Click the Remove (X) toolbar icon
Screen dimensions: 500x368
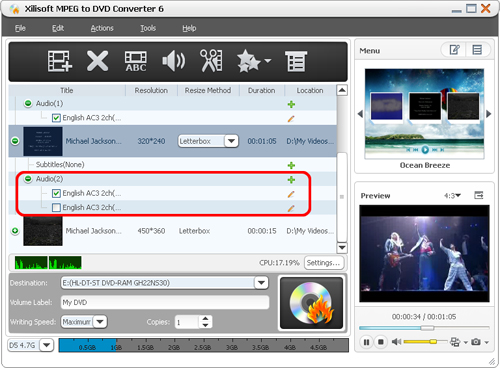click(97, 61)
